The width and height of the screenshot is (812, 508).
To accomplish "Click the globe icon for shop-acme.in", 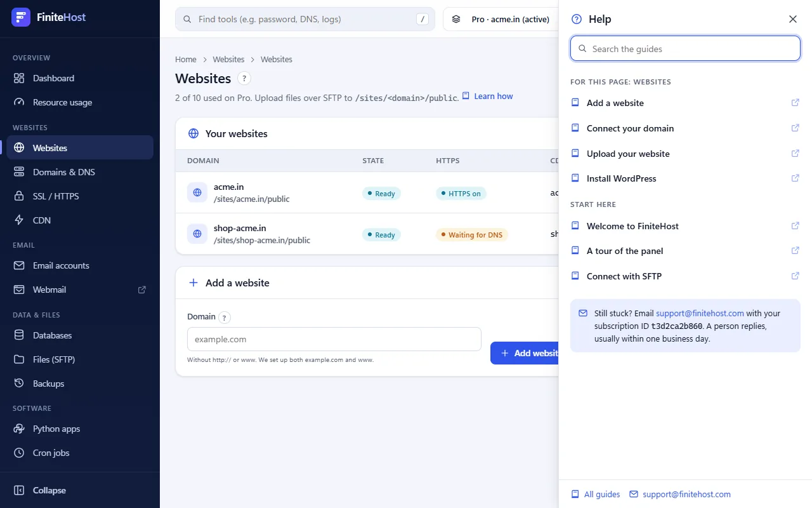I will pos(197,234).
